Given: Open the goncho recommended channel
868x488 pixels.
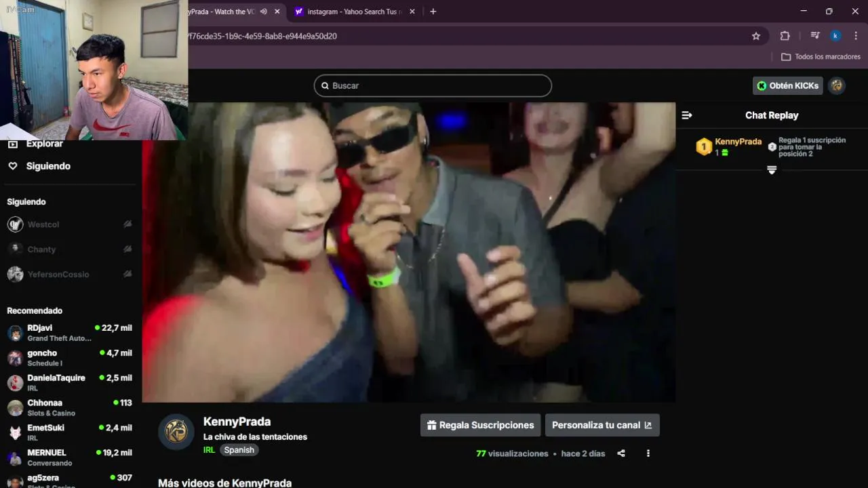Looking at the screenshot, I should click(x=69, y=358).
